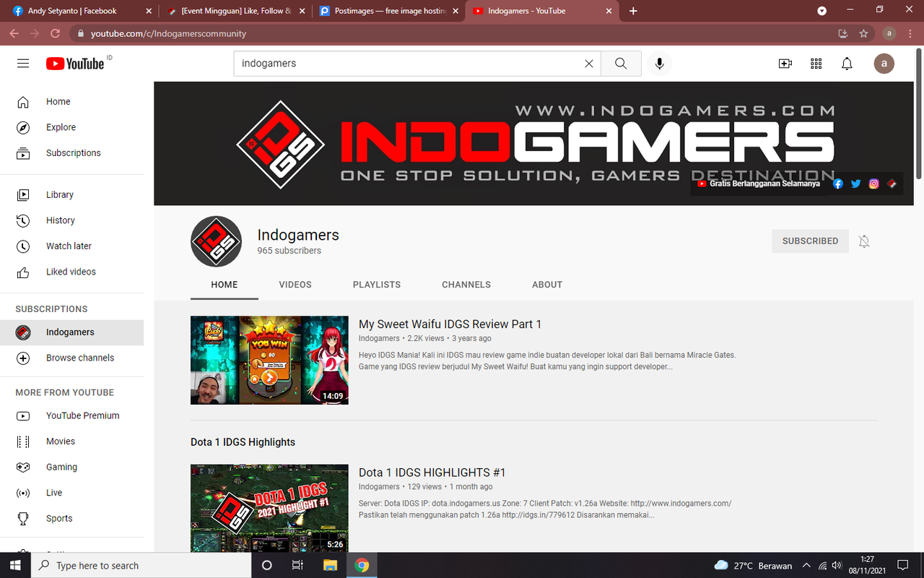
Task: Open the Windows notification center
Action: (902, 565)
